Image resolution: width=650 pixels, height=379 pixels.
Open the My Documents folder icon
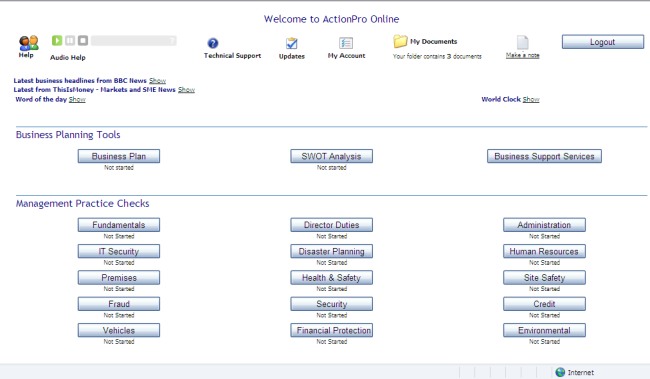point(400,41)
